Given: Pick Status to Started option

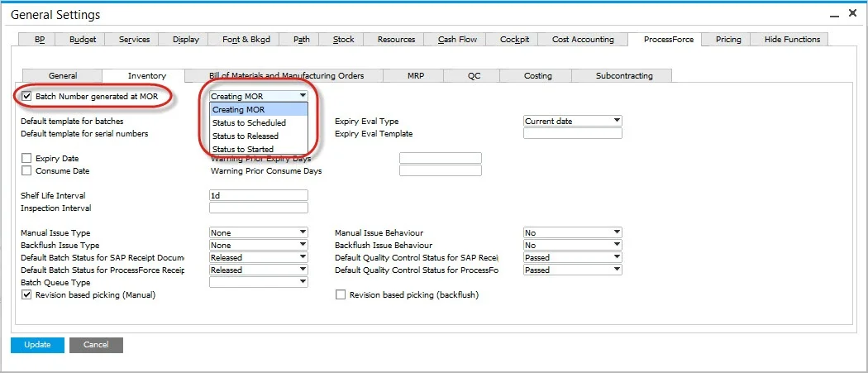Looking at the screenshot, I should pos(243,149).
